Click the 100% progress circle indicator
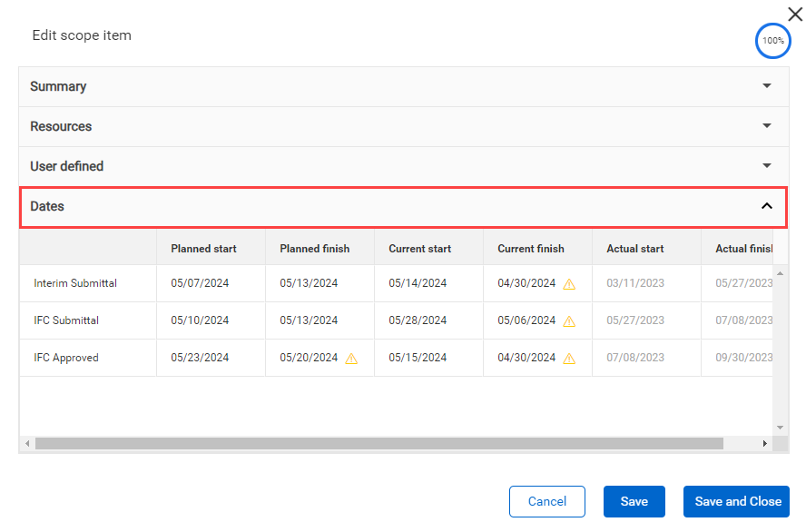This screenshot has height=532, width=806. tap(772, 41)
